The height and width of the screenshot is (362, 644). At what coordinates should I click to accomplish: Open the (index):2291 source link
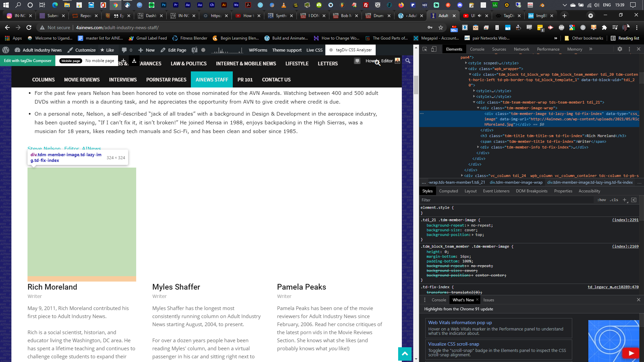pos(625,220)
